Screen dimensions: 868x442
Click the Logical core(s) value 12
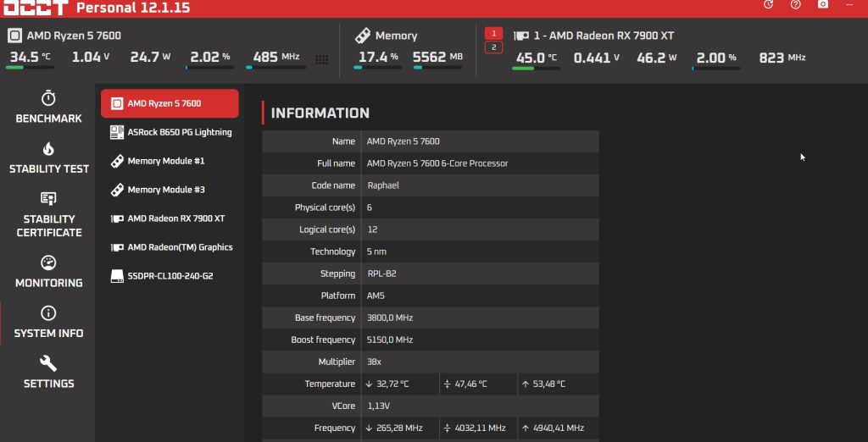click(x=372, y=229)
